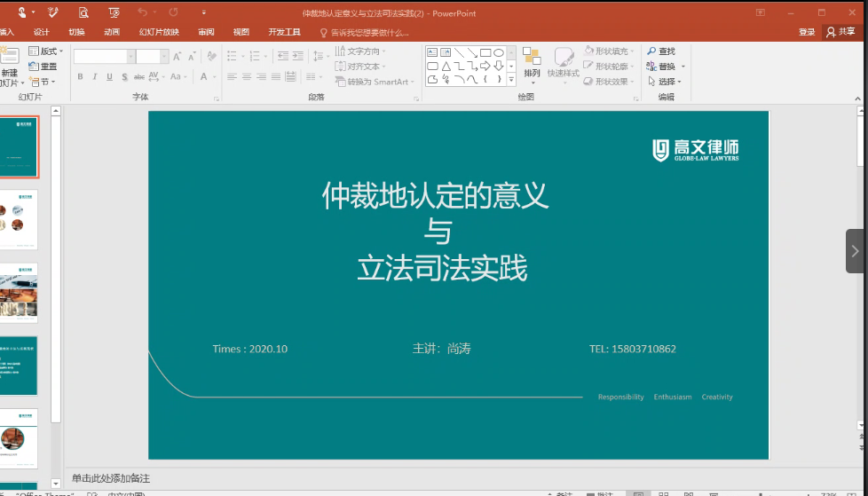Open the Developer (开发工具) ribbon tab
The width and height of the screenshot is (868, 496).
[x=284, y=32]
